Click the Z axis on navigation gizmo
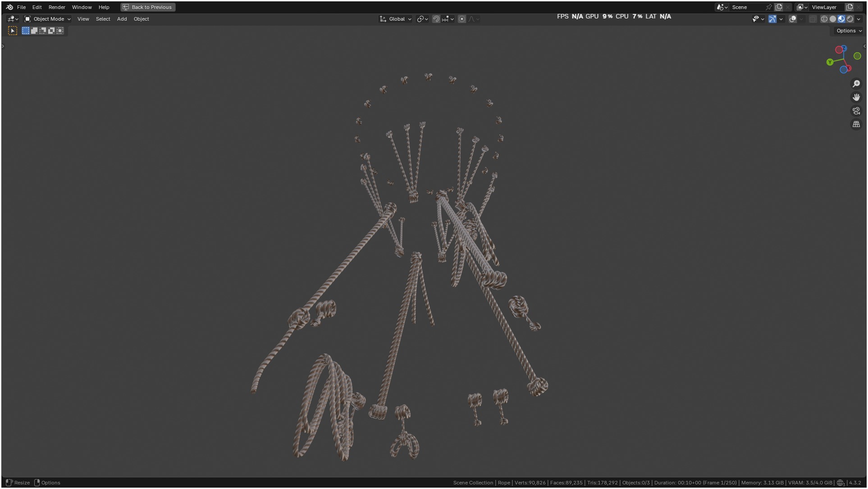The image size is (868, 489). [844, 48]
